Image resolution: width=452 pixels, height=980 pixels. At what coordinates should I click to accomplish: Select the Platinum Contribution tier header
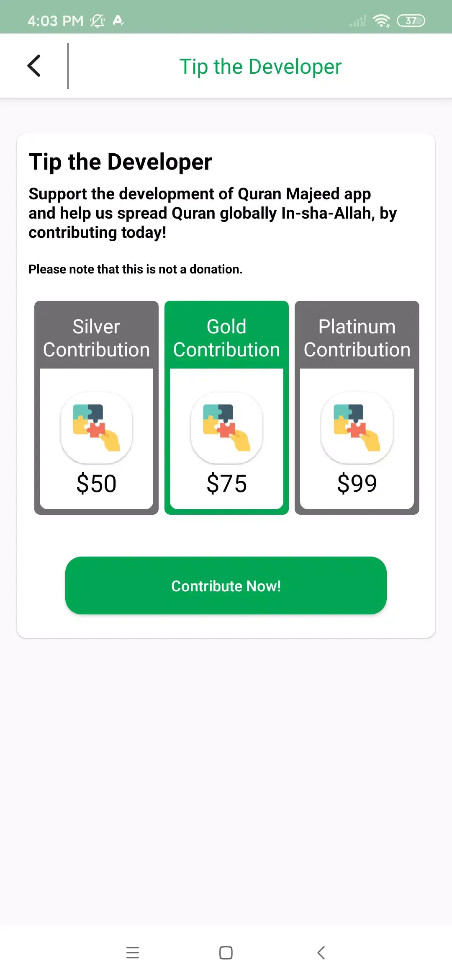(357, 338)
